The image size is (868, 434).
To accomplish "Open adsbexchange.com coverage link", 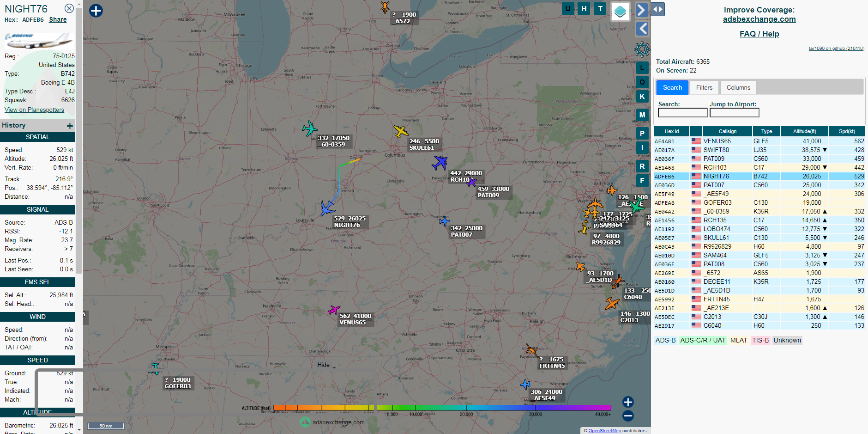I will tap(759, 19).
